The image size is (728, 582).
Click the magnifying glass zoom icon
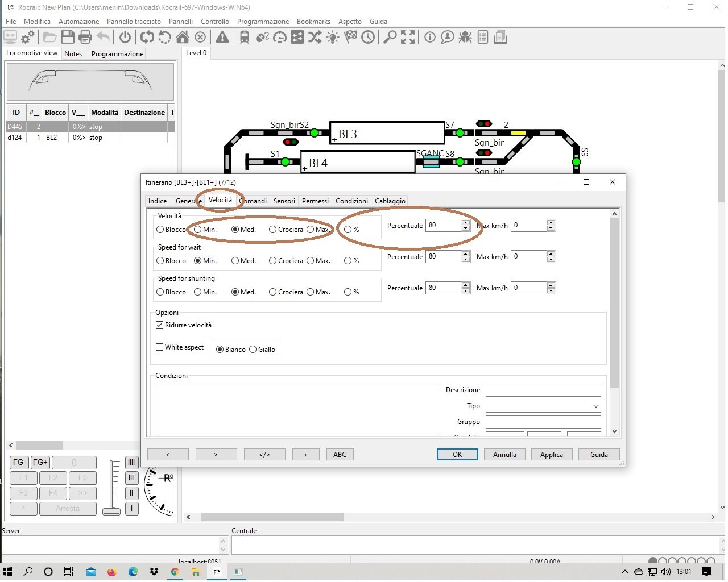click(x=390, y=38)
